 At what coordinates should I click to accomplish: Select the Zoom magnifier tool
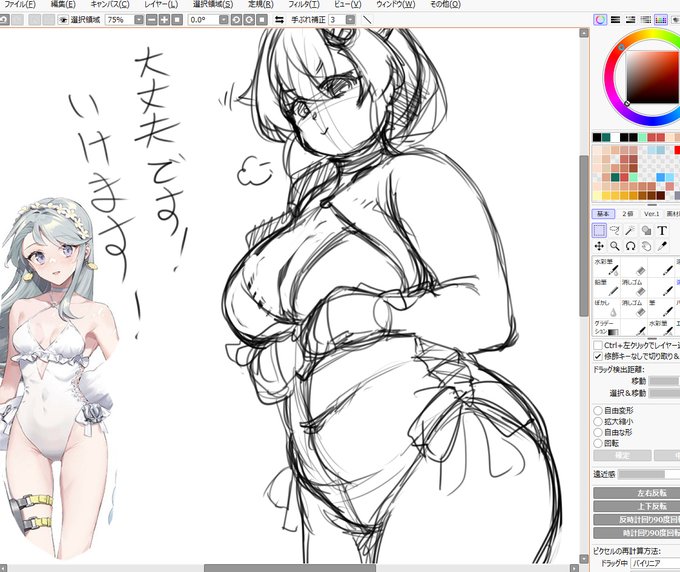click(615, 246)
